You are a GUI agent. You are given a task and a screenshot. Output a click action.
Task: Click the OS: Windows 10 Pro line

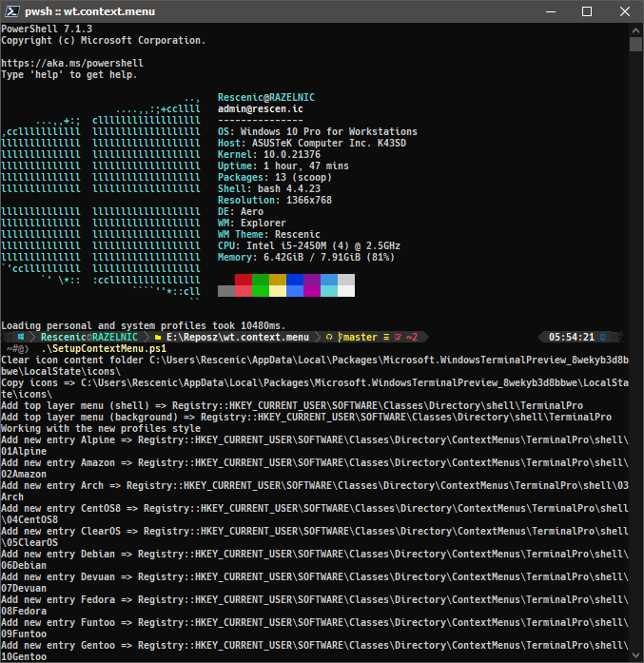[x=318, y=132]
